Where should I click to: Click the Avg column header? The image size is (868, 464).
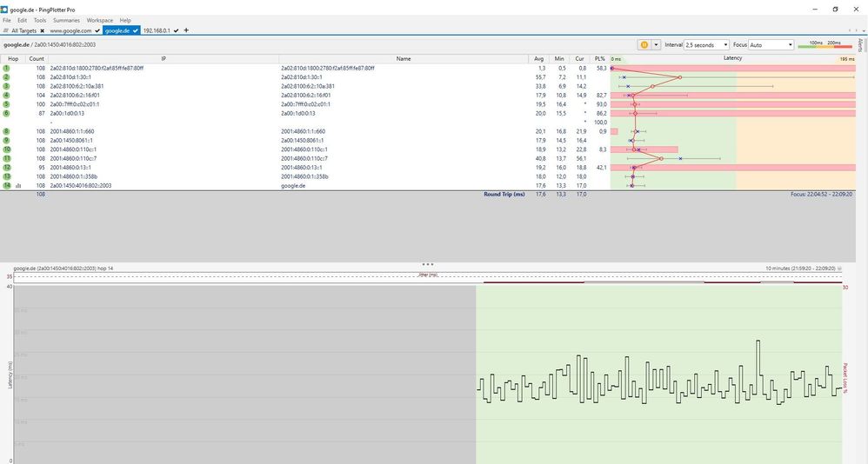(538, 58)
